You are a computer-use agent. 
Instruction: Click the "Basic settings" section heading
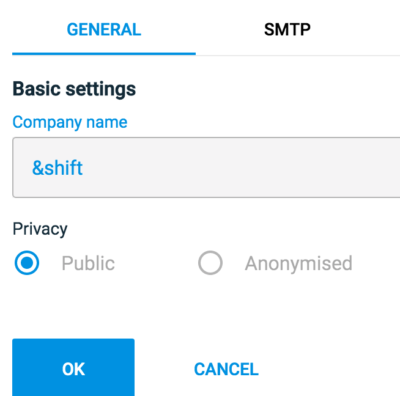(74, 89)
